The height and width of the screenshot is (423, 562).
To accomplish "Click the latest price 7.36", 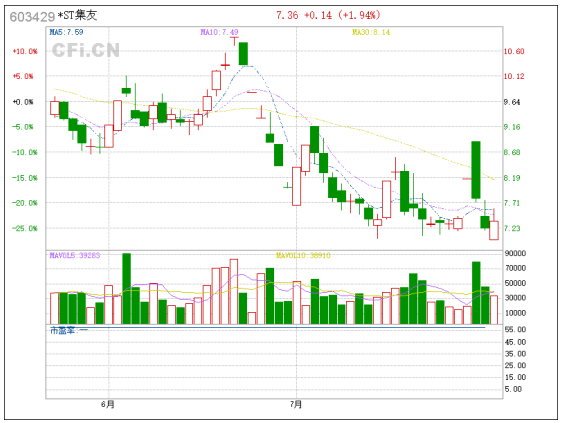I will (x=287, y=15).
